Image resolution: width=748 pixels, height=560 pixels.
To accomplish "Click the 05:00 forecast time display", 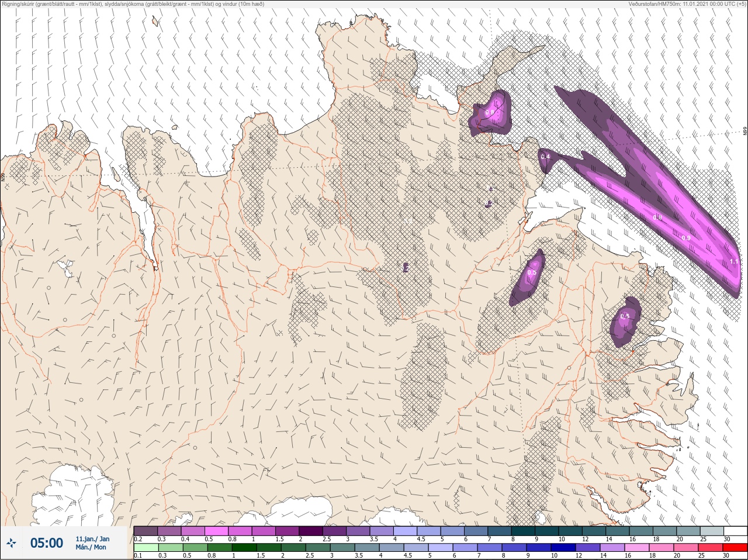I will pos(46,543).
